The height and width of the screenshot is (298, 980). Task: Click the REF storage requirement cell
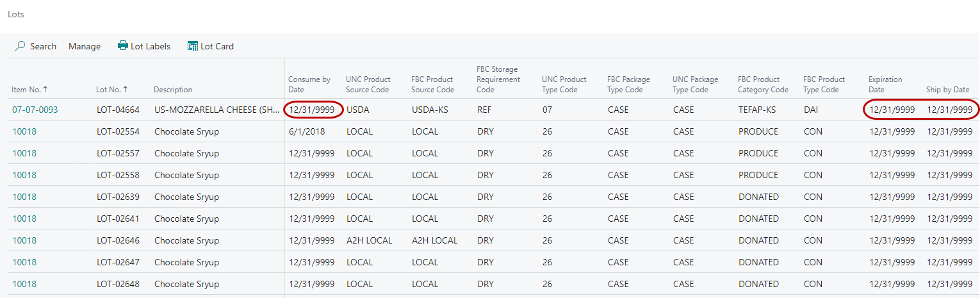(484, 110)
